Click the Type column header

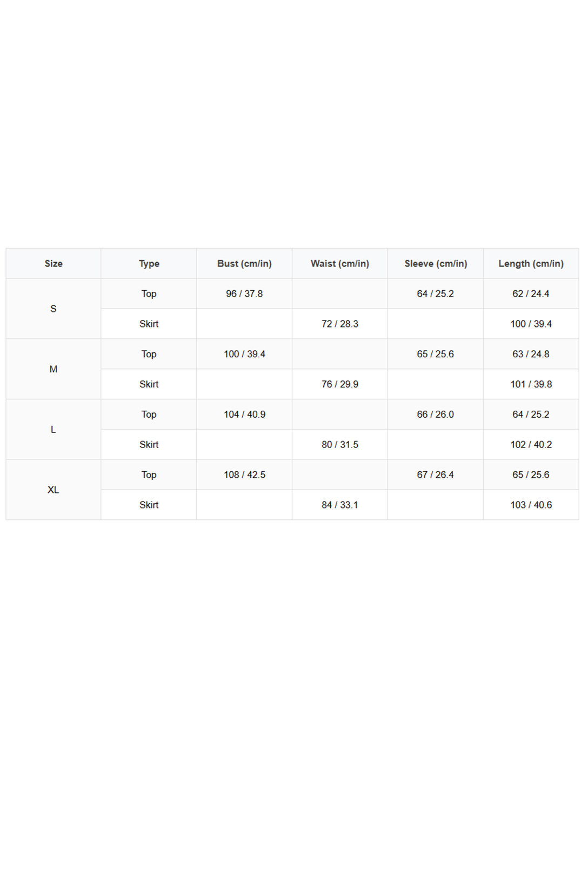(149, 264)
